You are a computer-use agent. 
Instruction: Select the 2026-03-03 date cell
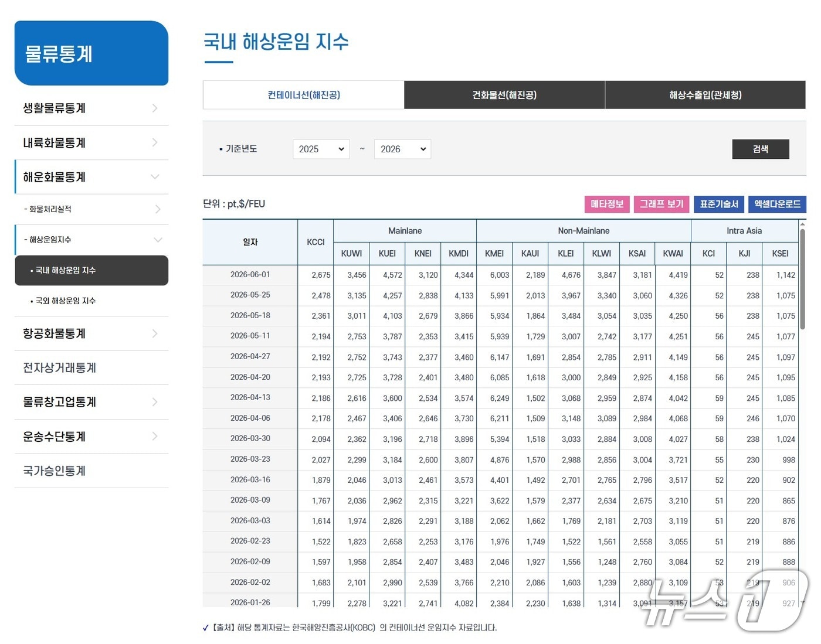click(x=250, y=520)
